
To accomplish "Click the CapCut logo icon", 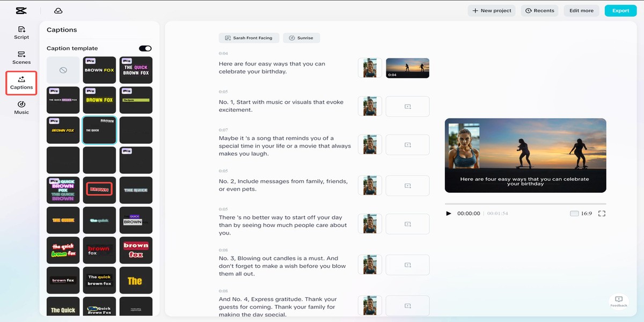I will coord(21,11).
